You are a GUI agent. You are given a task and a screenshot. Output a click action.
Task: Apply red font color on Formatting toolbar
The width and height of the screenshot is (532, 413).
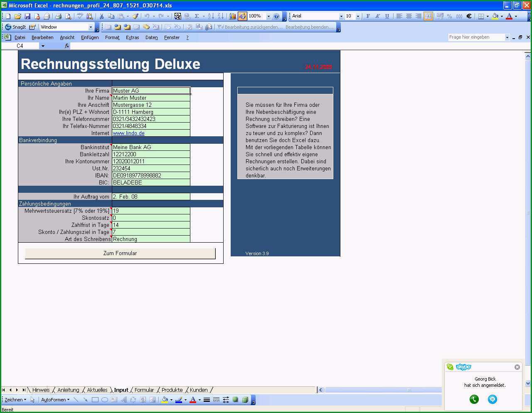pos(509,16)
